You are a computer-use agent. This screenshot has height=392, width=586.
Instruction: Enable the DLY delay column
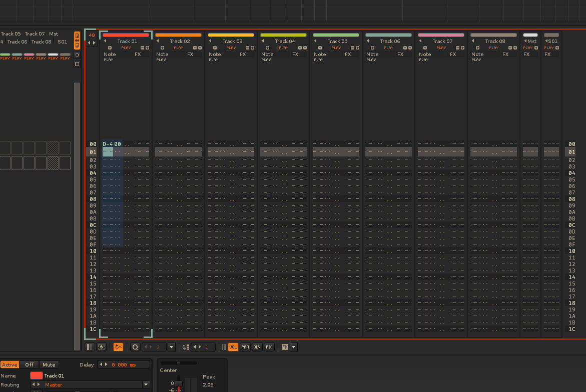257,347
